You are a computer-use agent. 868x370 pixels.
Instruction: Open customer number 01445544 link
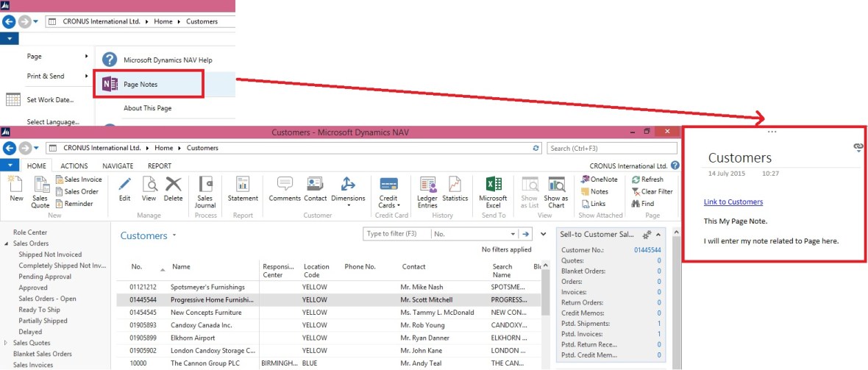[647, 250]
